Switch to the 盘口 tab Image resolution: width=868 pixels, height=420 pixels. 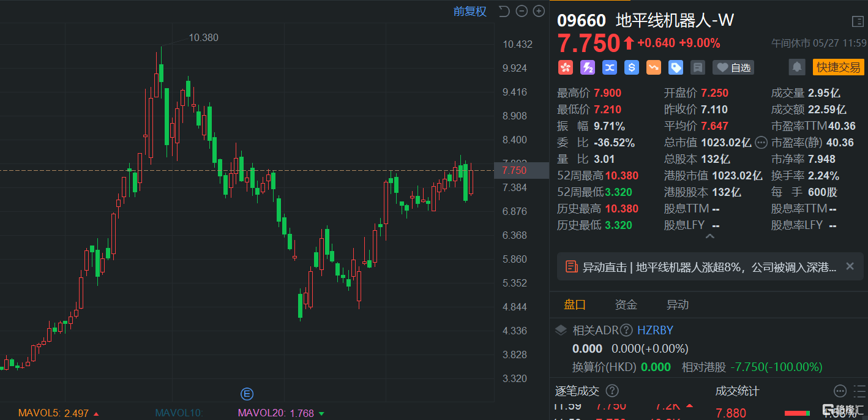coord(575,305)
